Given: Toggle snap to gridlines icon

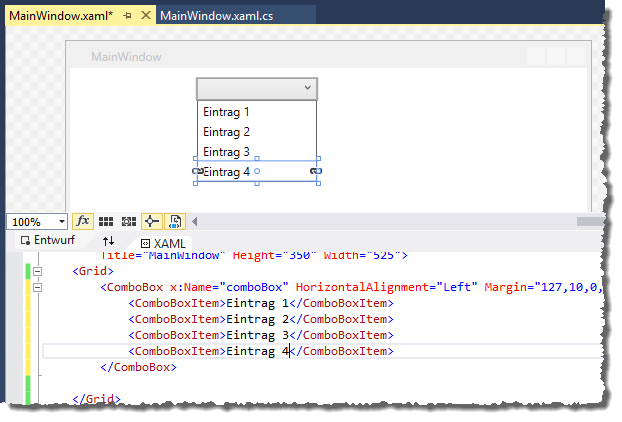Looking at the screenshot, I should (x=128, y=221).
